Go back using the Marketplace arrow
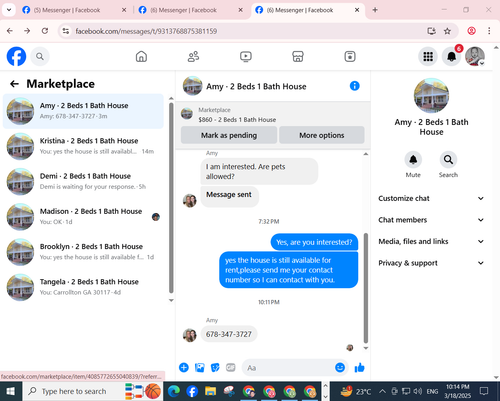500x401 pixels. coord(14,84)
